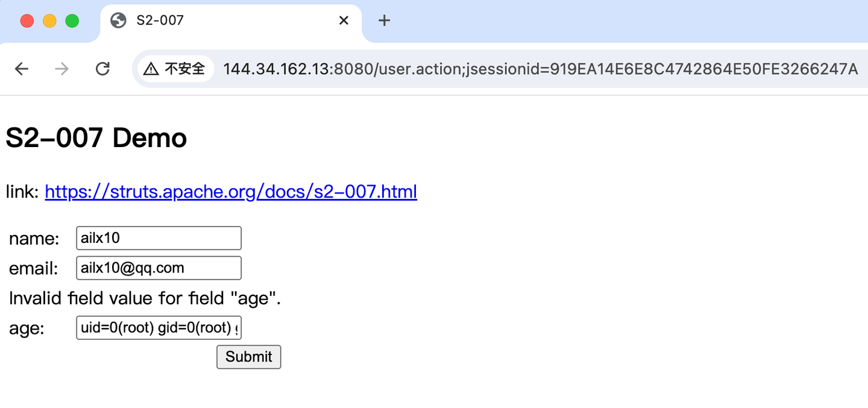Image resolution: width=868 pixels, height=408 pixels.
Task: Click the browser back arrow
Action: point(22,69)
